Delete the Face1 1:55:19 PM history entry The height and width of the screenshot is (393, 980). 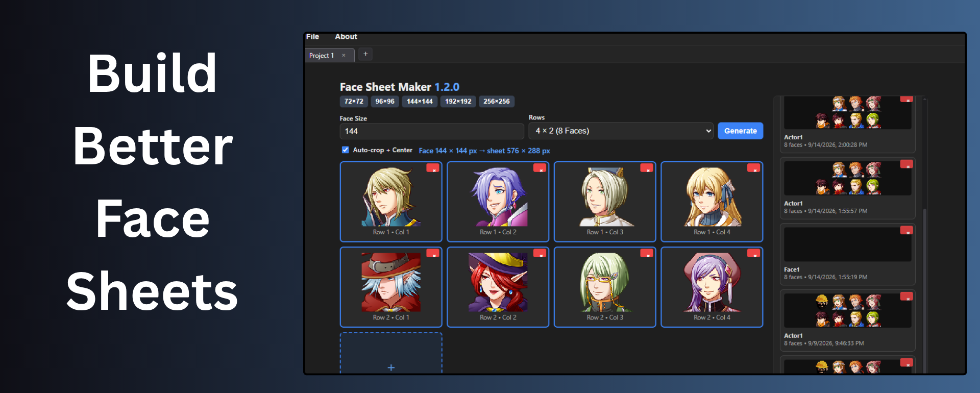906,230
